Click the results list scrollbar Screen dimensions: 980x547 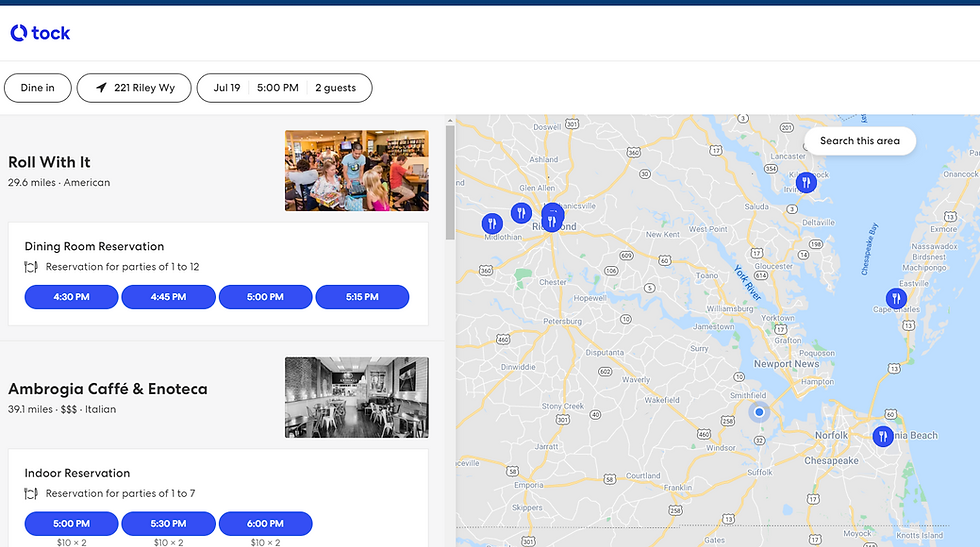coord(450,183)
